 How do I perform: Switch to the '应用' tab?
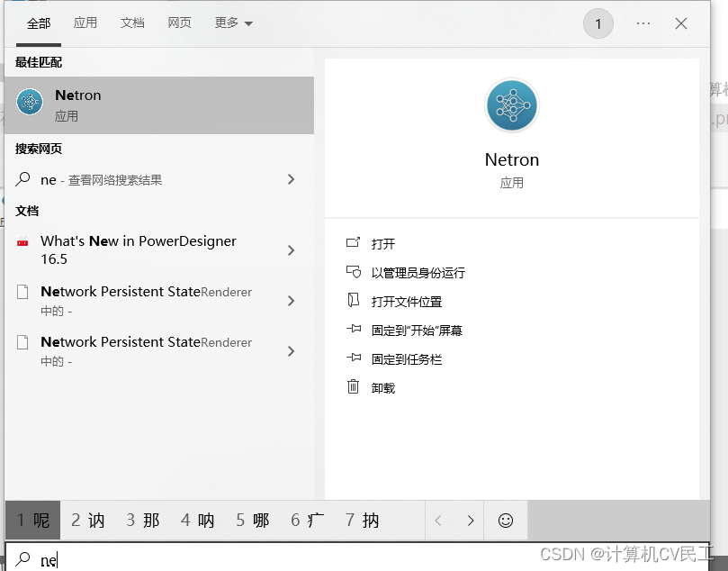click(x=85, y=23)
